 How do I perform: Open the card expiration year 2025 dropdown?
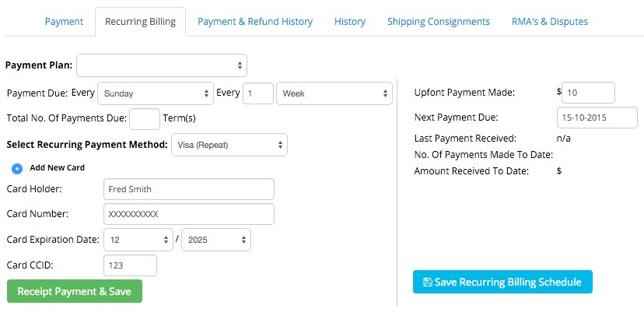pyautogui.click(x=216, y=240)
